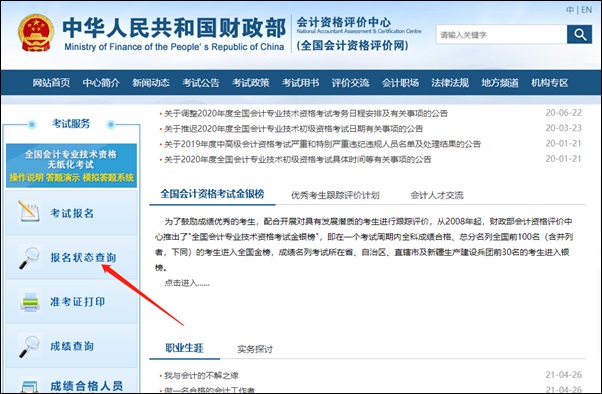Open 成绩合格人员 sidebar link

tap(86, 386)
